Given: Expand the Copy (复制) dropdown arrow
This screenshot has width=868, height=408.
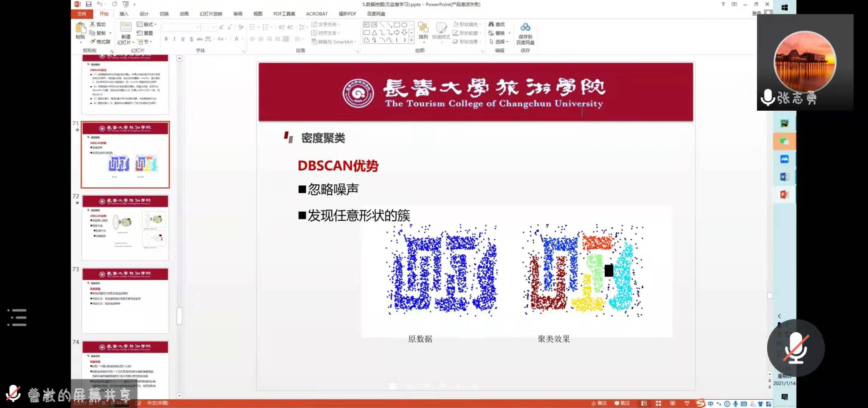Looking at the screenshot, I should (110, 33).
